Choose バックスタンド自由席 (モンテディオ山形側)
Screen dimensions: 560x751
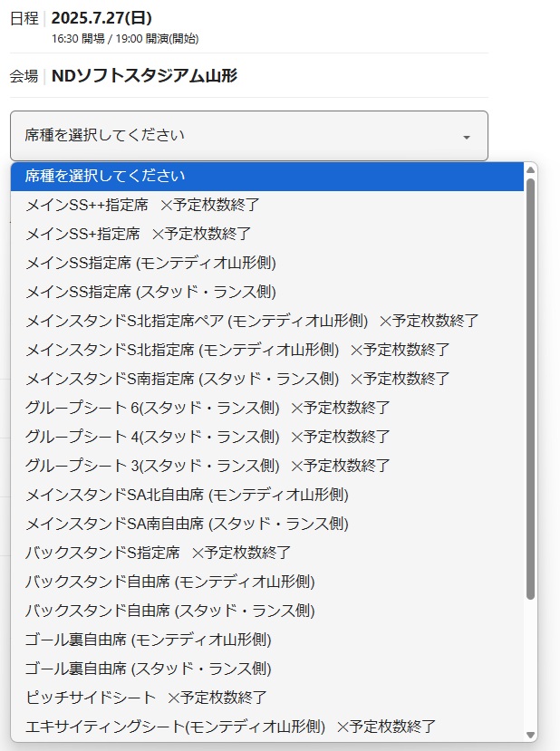pos(266,582)
